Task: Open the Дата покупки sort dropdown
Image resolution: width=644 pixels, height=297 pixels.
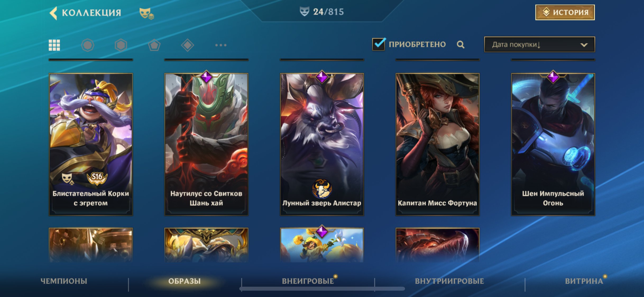Action: coord(540,44)
